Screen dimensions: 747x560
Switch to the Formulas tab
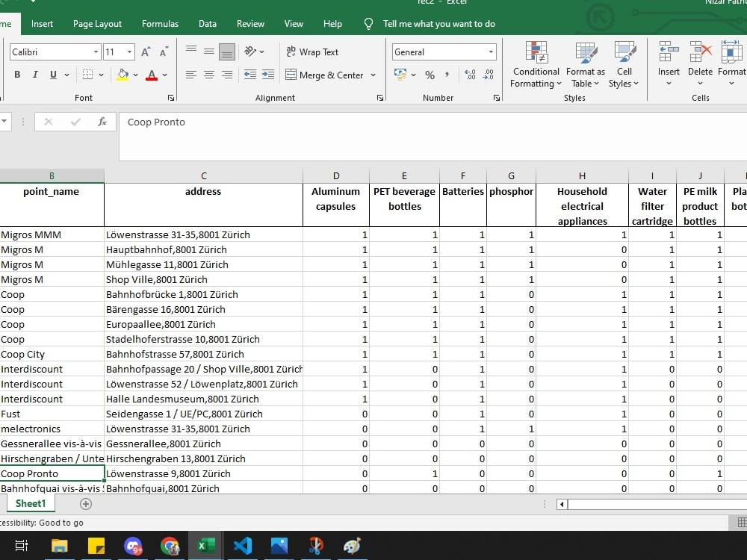point(160,24)
